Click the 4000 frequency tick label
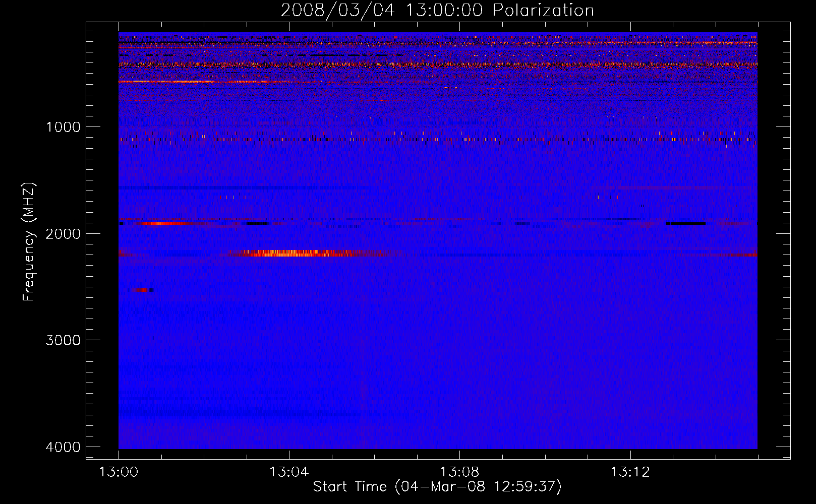Screen dimensions: 816x504 [x=63, y=447]
